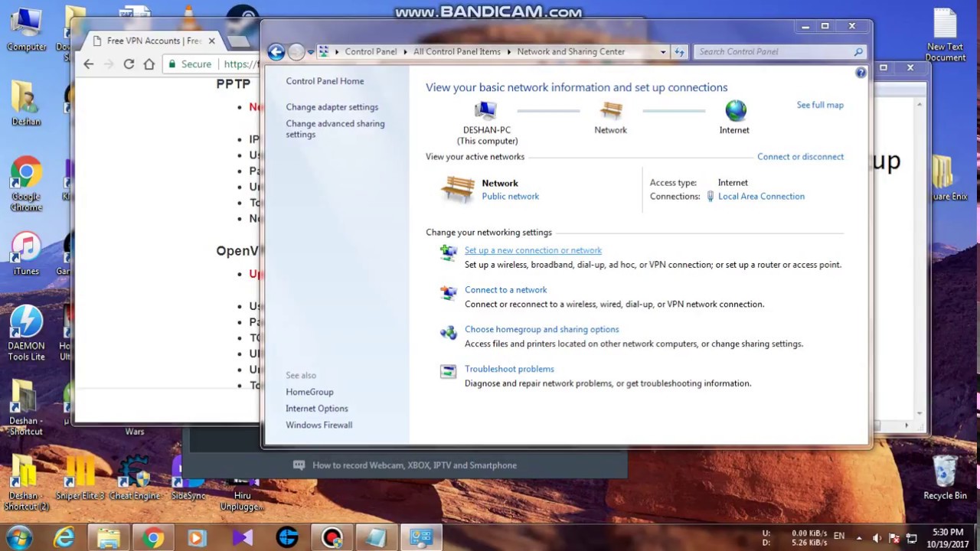Expand the arrow after All Control Panel Items
Image resolution: width=980 pixels, height=551 pixels.
click(509, 52)
